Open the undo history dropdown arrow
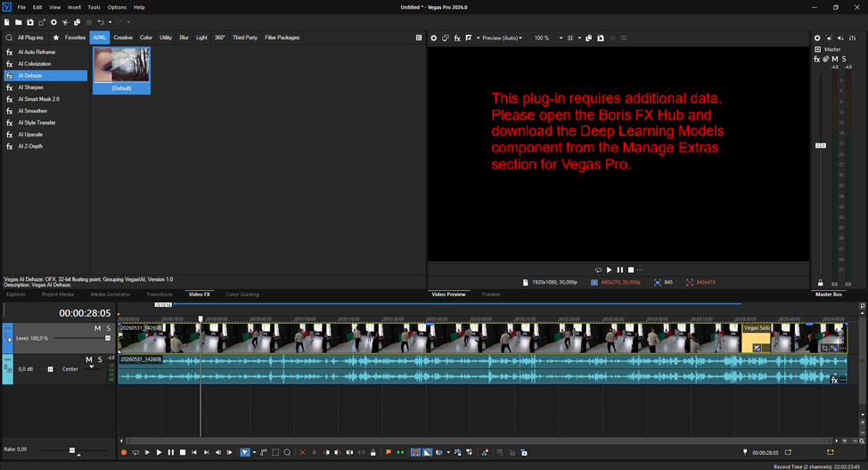The height and width of the screenshot is (470, 868). [x=110, y=22]
